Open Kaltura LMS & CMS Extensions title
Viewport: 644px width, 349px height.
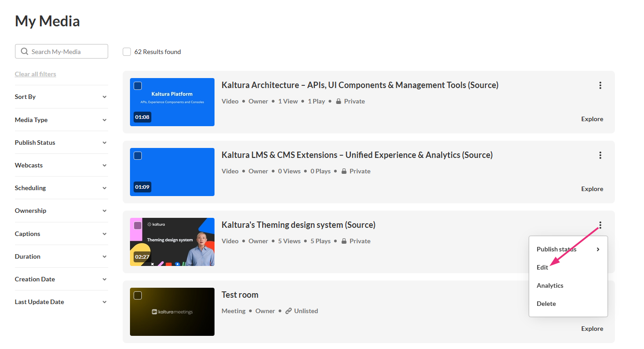[357, 155]
